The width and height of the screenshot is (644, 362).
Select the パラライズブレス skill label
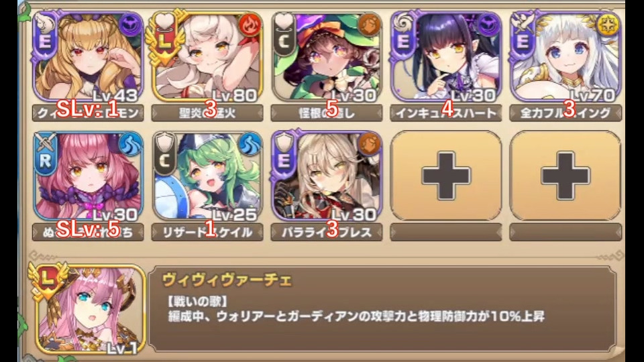[327, 233]
